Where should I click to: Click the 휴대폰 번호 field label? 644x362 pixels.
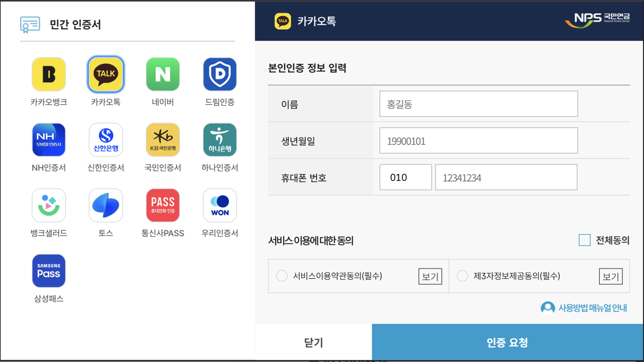pos(304,177)
